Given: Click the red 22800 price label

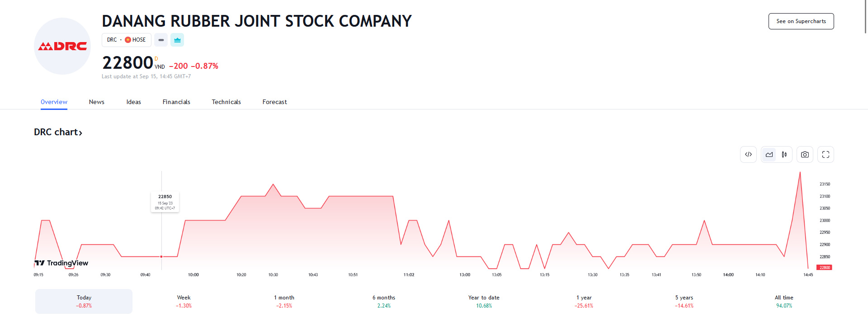Looking at the screenshot, I should click(x=825, y=268).
